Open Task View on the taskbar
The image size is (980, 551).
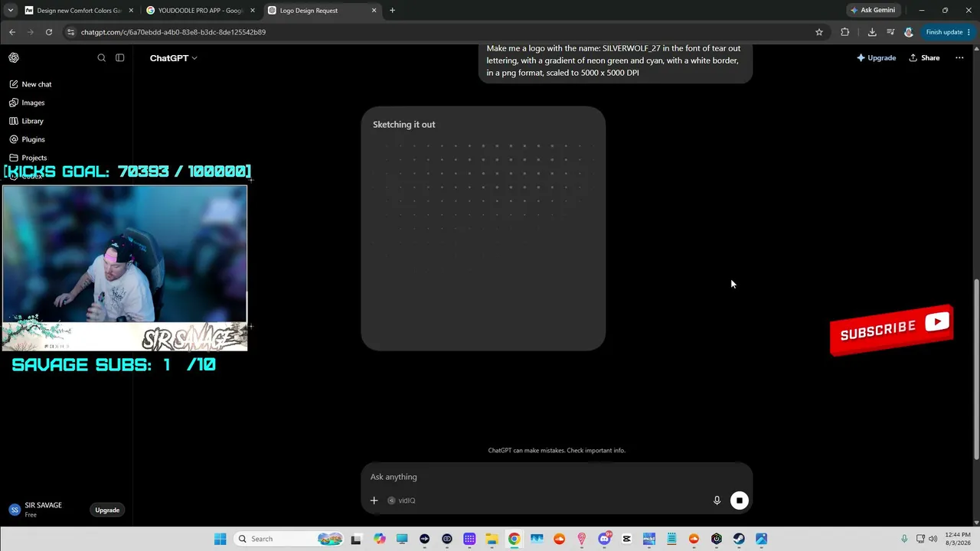pos(356,539)
